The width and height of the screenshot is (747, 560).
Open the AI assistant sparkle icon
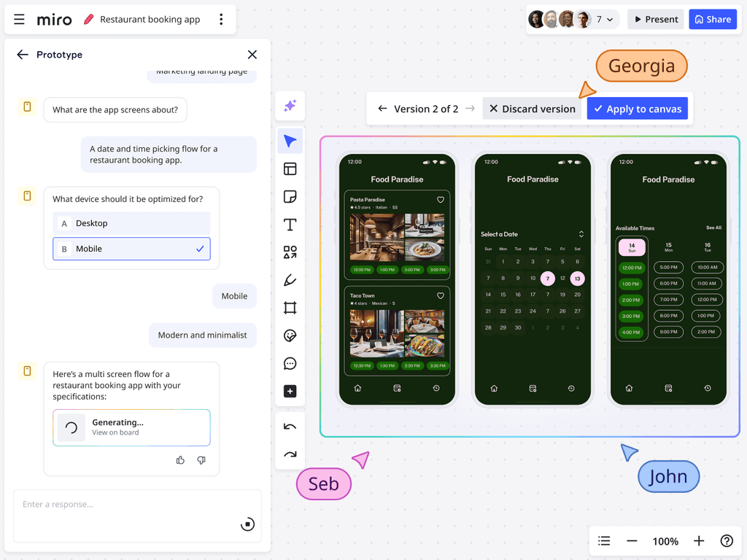[290, 106]
